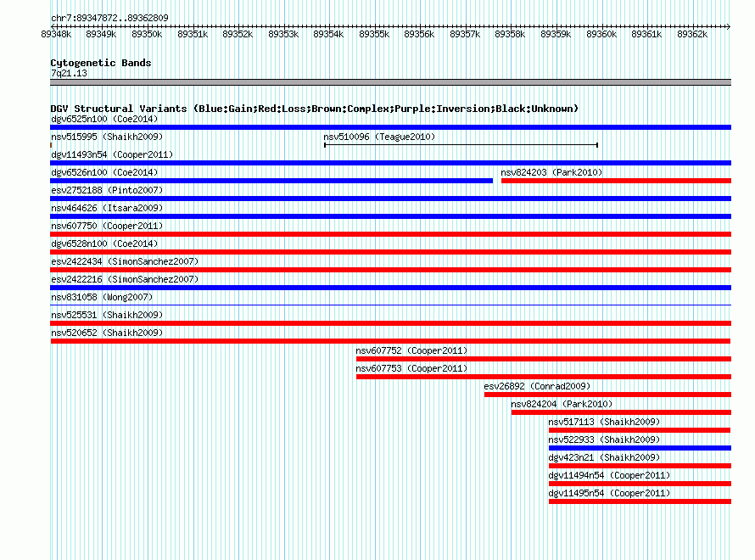Image resolution: width=755 pixels, height=560 pixels.
Task: Click nsv607752 (Cooper2011) label
Action: (x=411, y=350)
